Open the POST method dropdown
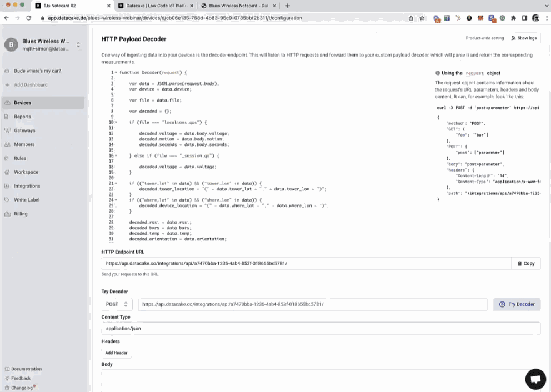This screenshot has height=392, width=551. (x=117, y=304)
